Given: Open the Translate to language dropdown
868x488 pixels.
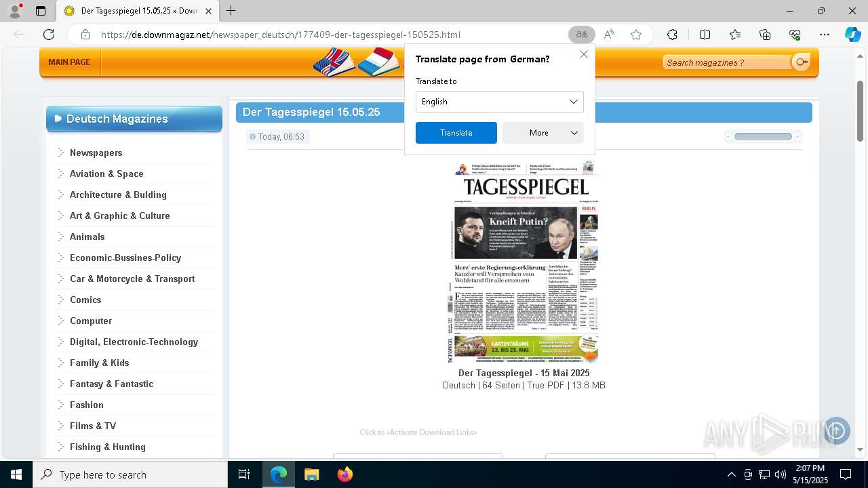Looking at the screenshot, I should (499, 102).
